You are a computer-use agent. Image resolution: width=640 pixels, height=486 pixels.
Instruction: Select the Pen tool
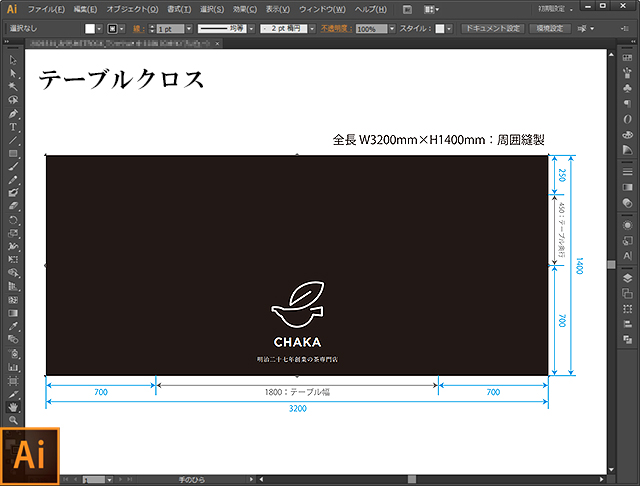click(x=13, y=114)
